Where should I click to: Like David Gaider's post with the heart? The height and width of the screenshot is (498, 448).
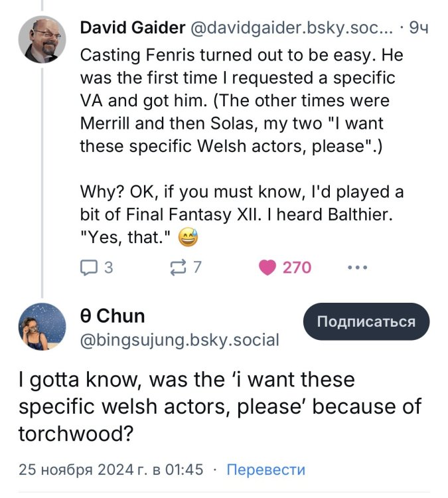267,268
